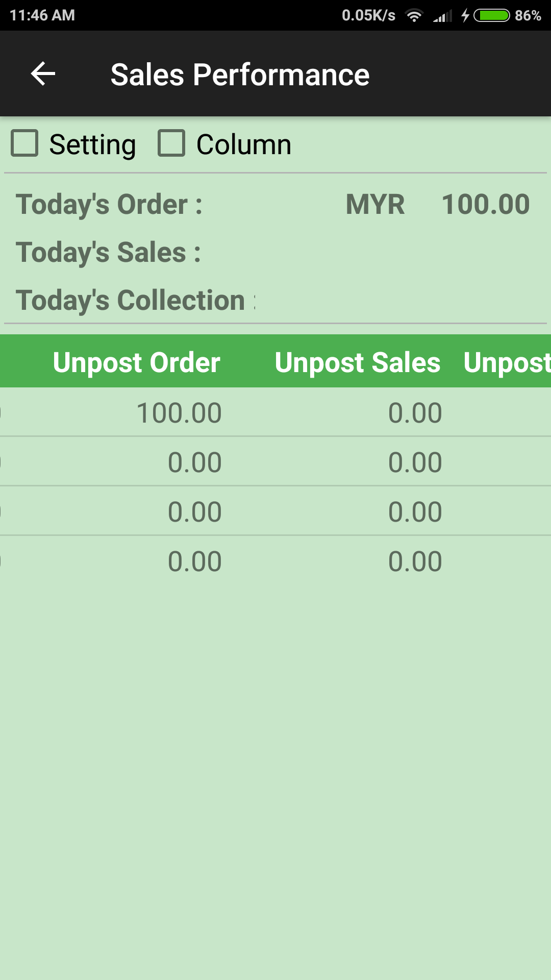
Task: Tap the clock time in status bar
Action: [x=42, y=15]
